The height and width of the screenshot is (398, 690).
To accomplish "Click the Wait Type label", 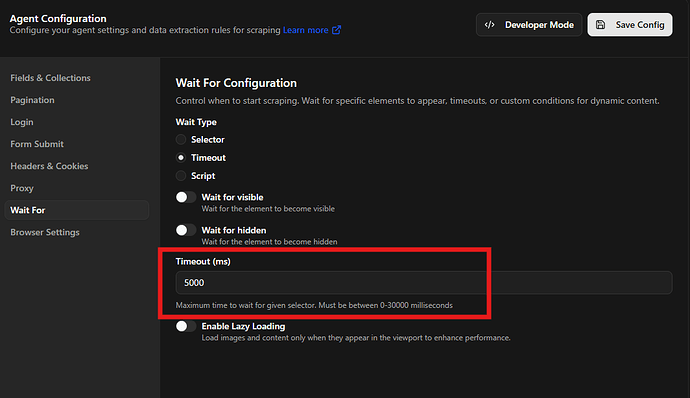I will pyautogui.click(x=196, y=122).
